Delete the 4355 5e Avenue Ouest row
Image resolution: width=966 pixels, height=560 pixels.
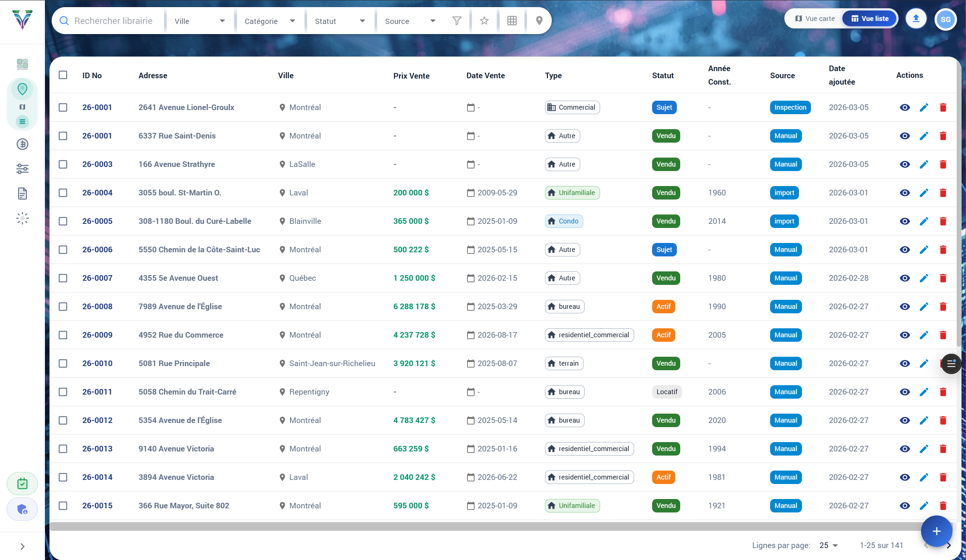click(x=943, y=278)
